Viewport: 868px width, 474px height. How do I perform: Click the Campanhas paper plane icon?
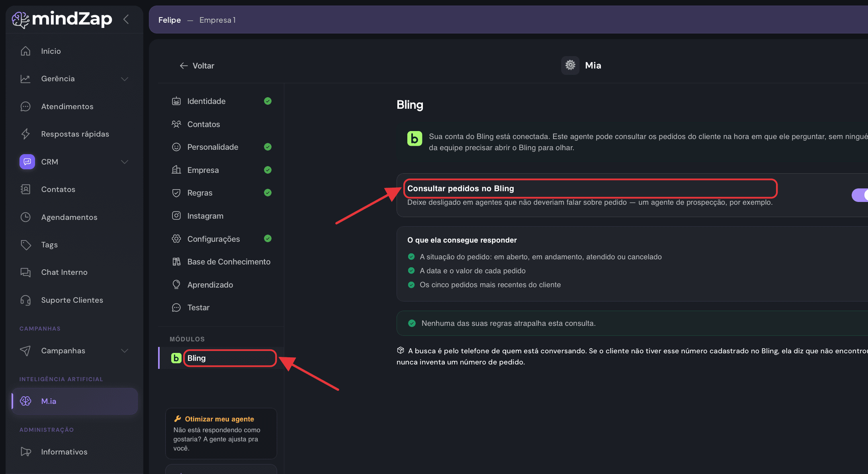click(x=25, y=351)
